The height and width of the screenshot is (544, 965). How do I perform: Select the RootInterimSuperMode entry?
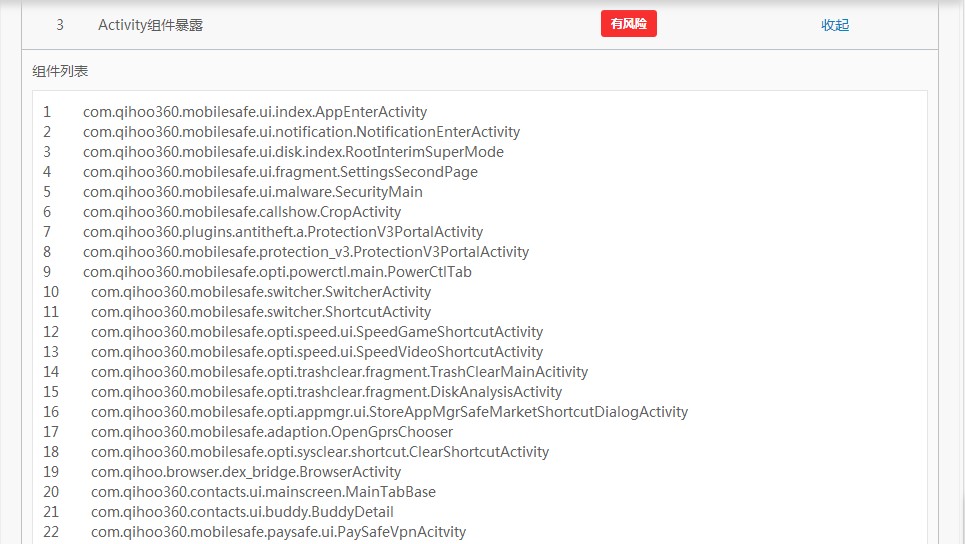[293, 152]
